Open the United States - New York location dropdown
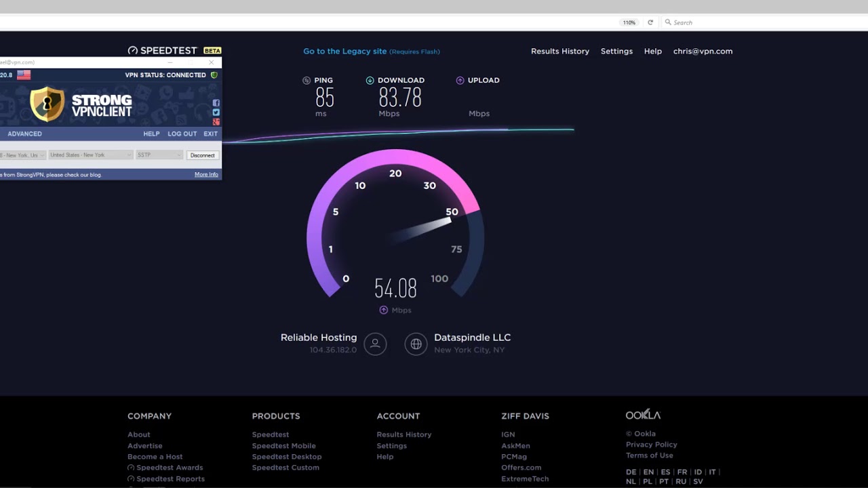Image resolution: width=868 pixels, height=488 pixels. (90, 155)
